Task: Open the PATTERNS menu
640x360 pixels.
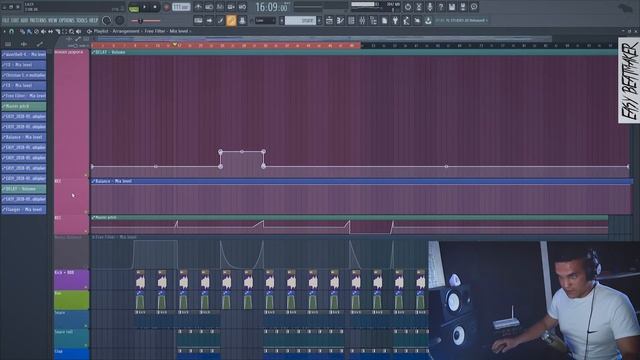Action: point(37,20)
